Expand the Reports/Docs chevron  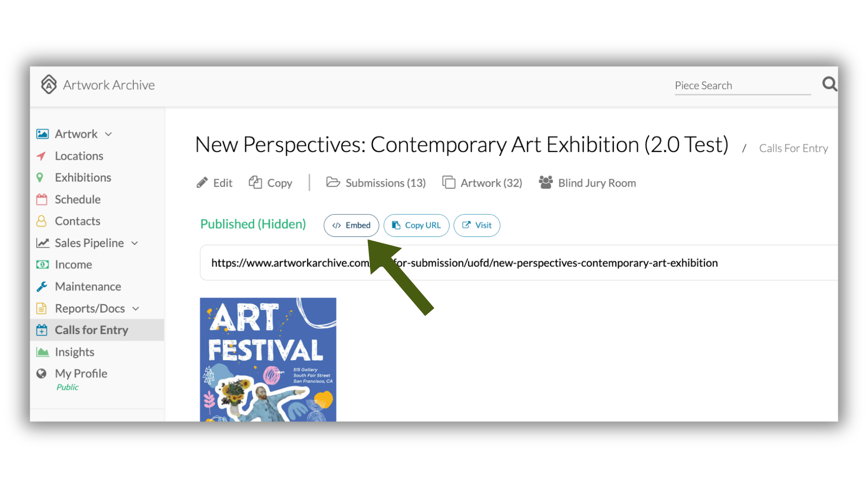point(136,309)
